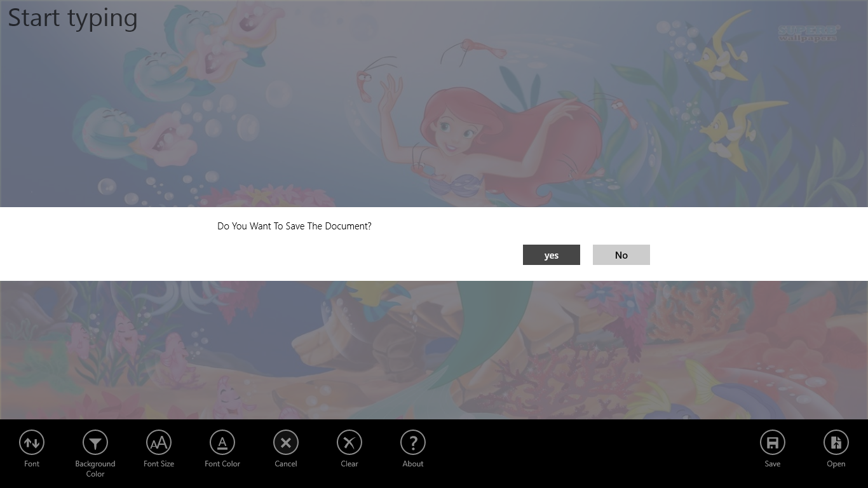Save the document using the floppy disk icon

773,443
